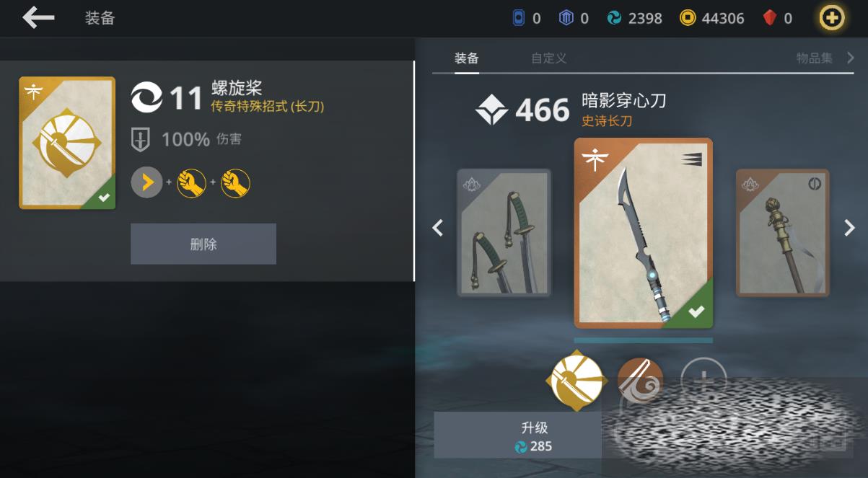The width and height of the screenshot is (868, 478).
Task: Click the gold coin currency icon
Action: click(688, 18)
